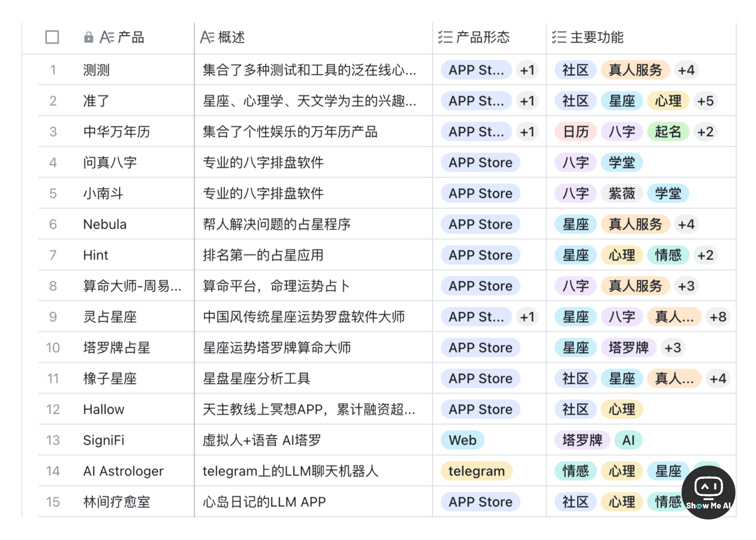Open the Nebula product record
756x540 pixels.
coord(105,224)
